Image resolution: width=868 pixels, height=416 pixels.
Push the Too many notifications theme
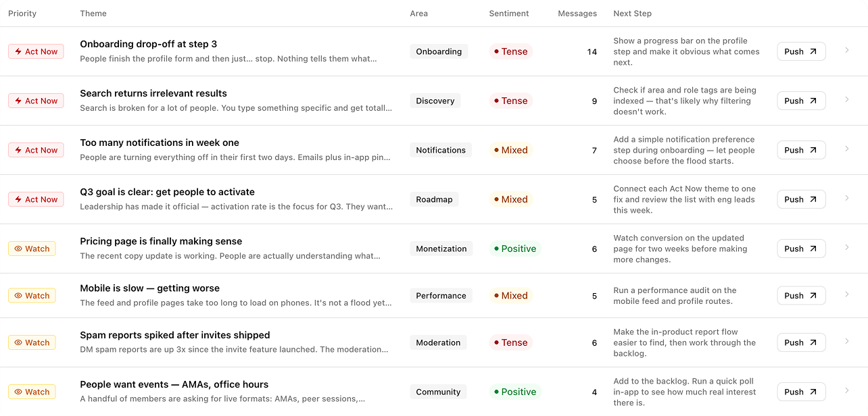[801, 150]
